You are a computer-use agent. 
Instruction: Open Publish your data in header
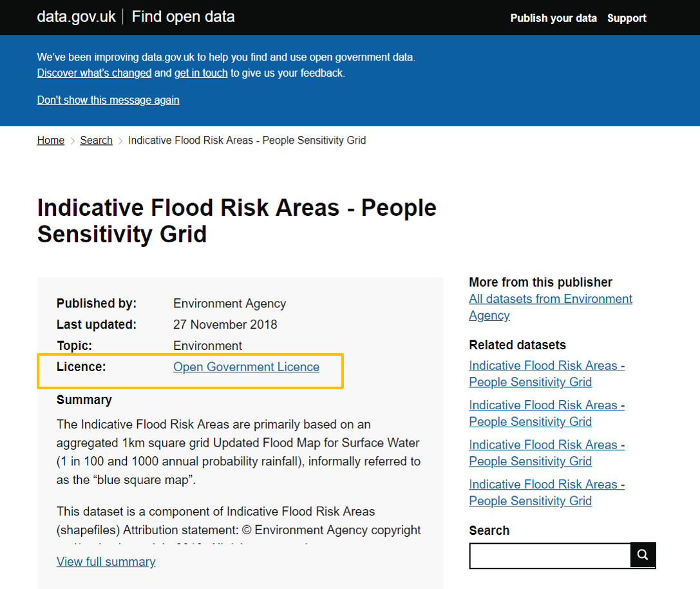click(553, 18)
